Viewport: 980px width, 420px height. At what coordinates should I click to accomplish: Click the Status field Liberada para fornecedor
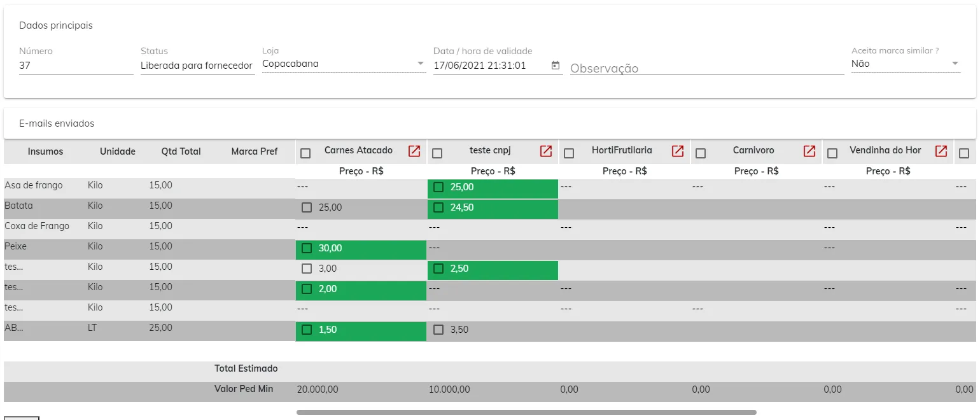tap(197, 66)
